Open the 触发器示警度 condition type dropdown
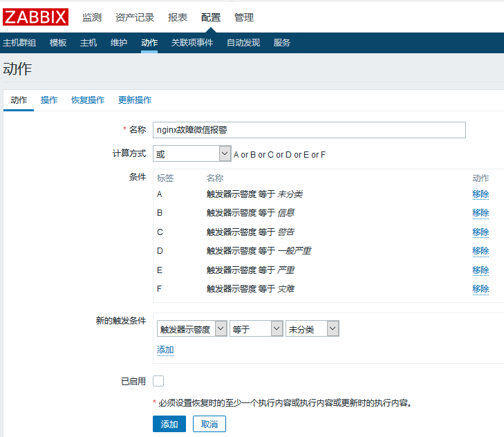Viewport: 504px width, 437px height. (x=192, y=330)
